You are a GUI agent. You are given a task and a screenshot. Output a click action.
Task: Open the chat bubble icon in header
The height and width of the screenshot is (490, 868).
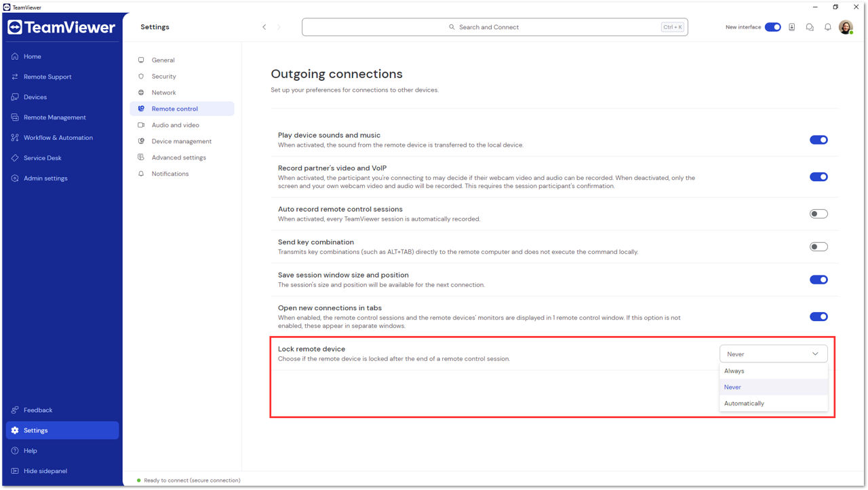point(810,27)
